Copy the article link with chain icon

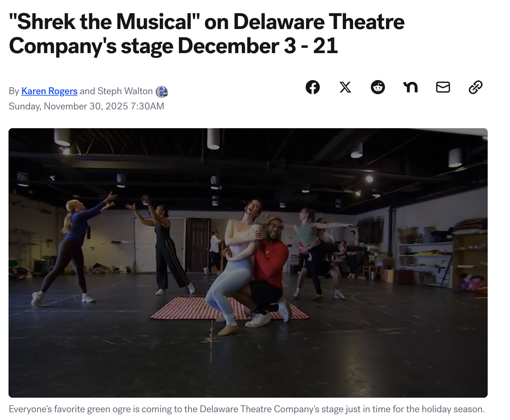476,87
